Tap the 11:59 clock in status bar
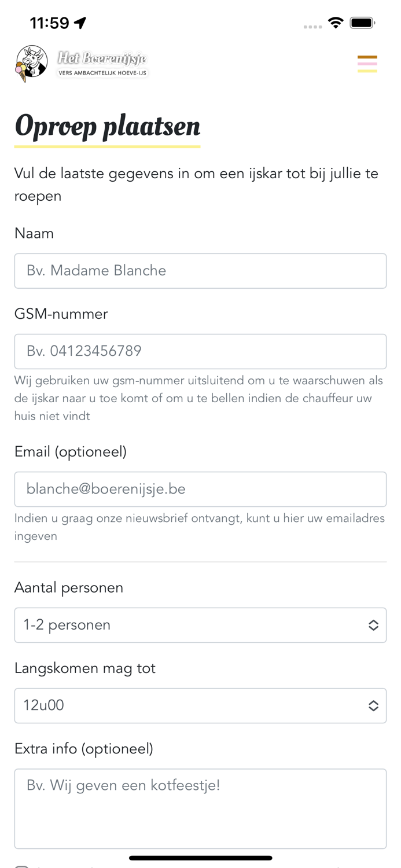The width and height of the screenshot is (401, 868). pyautogui.click(x=49, y=23)
